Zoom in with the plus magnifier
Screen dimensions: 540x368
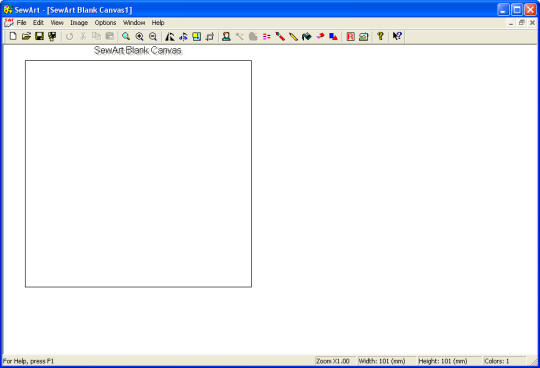[139, 36]
